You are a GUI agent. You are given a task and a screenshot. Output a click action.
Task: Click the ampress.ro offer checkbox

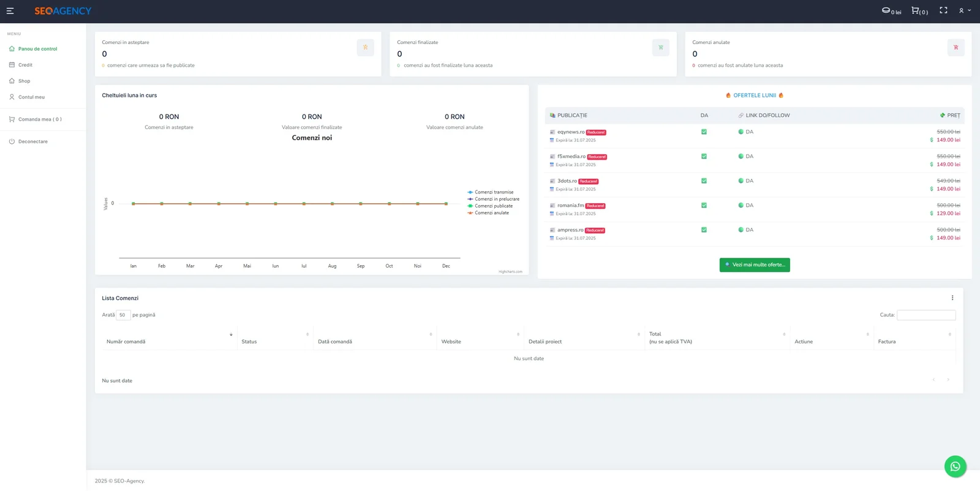(704, 230)
